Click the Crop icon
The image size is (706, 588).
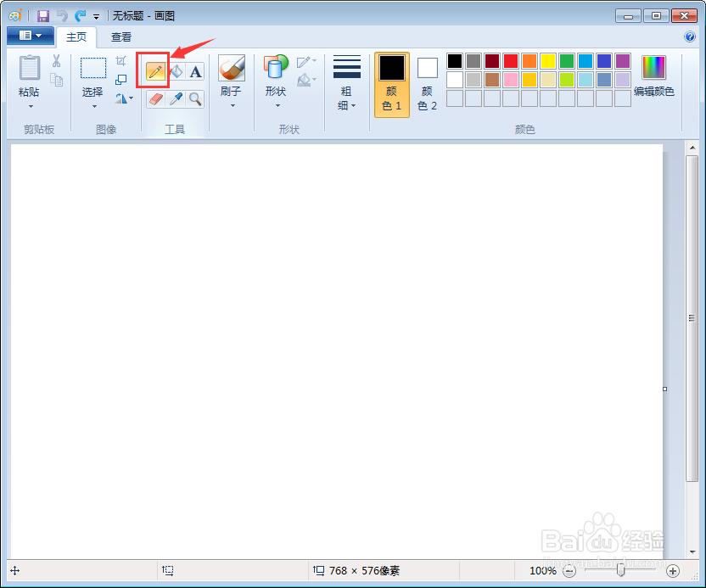click(x=120, y=61)
